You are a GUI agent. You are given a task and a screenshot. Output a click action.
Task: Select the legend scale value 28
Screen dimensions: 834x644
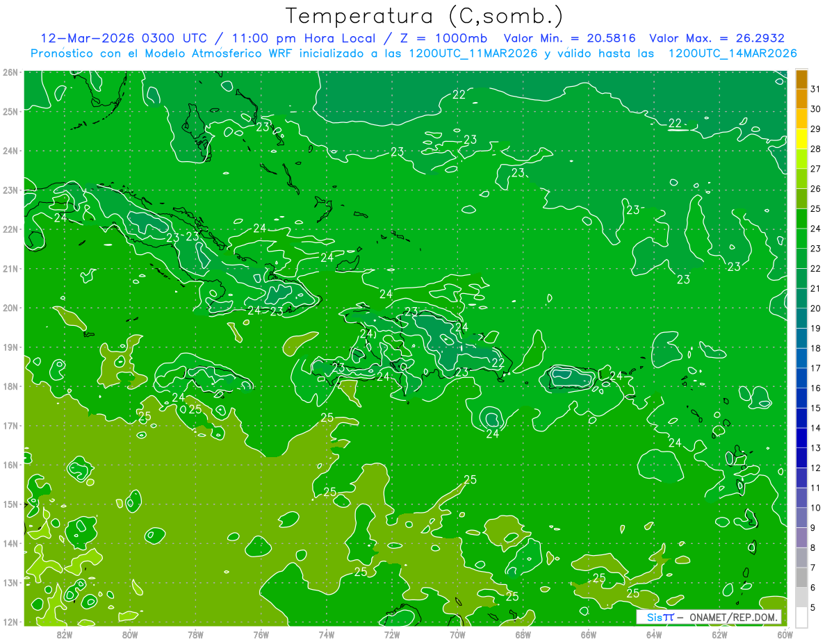click(816, 149)
